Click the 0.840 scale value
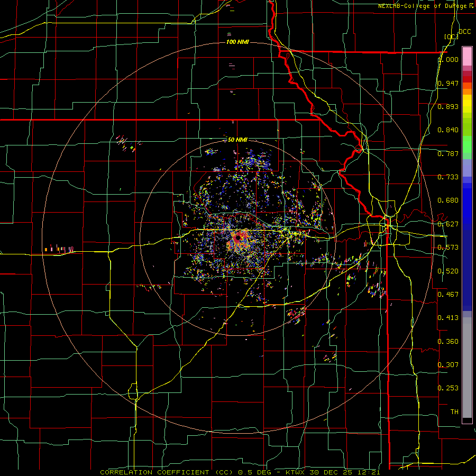 click(448, 130)
